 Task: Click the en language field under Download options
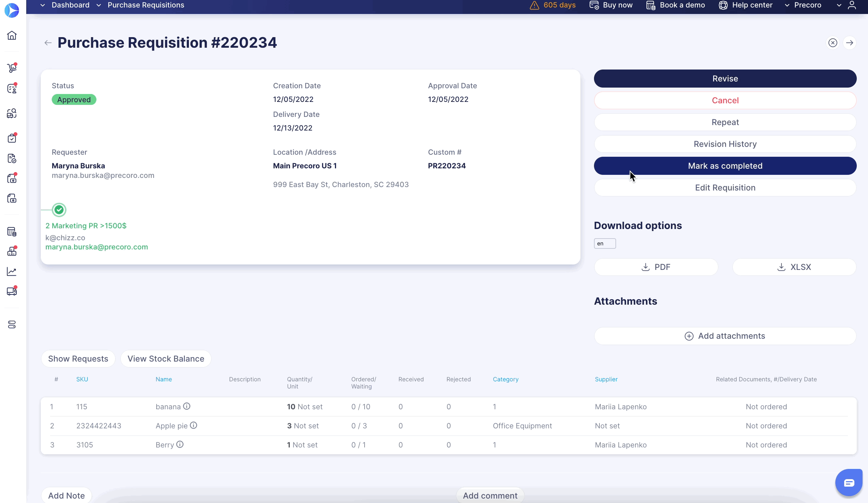click(605, 243)
